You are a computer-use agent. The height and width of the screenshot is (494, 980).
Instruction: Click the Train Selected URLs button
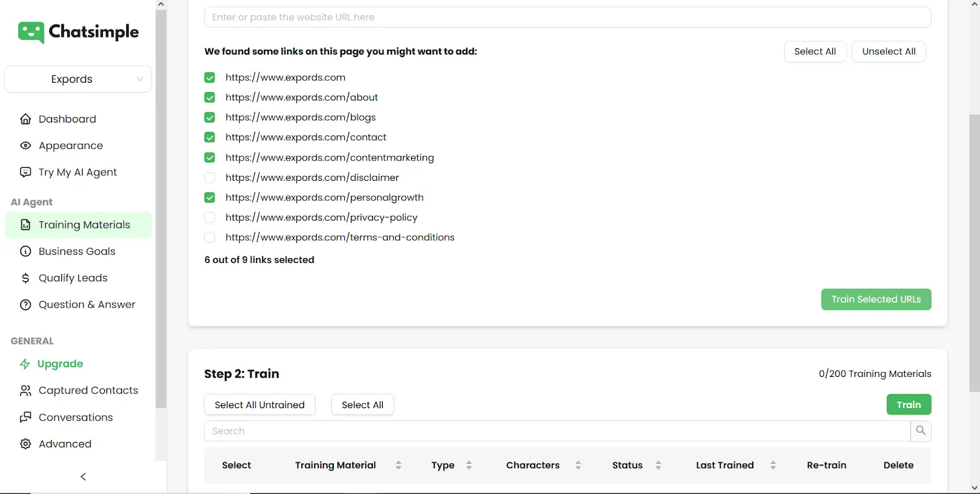click(x=876, y=299)
